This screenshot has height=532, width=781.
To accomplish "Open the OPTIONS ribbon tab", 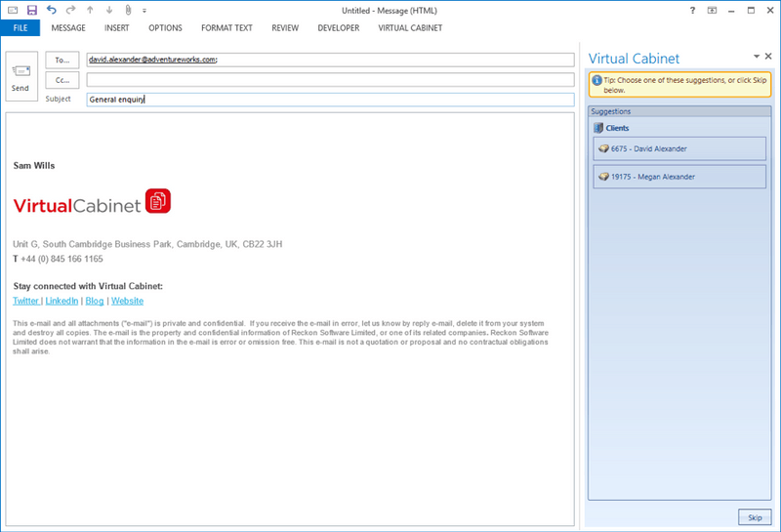I will pos(165,28).
